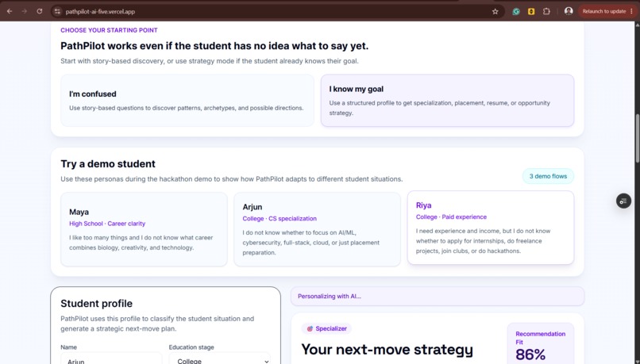Select the Riya demo persona card
Viewport: 640px width, 364px height.
click(x=491, y=228)
